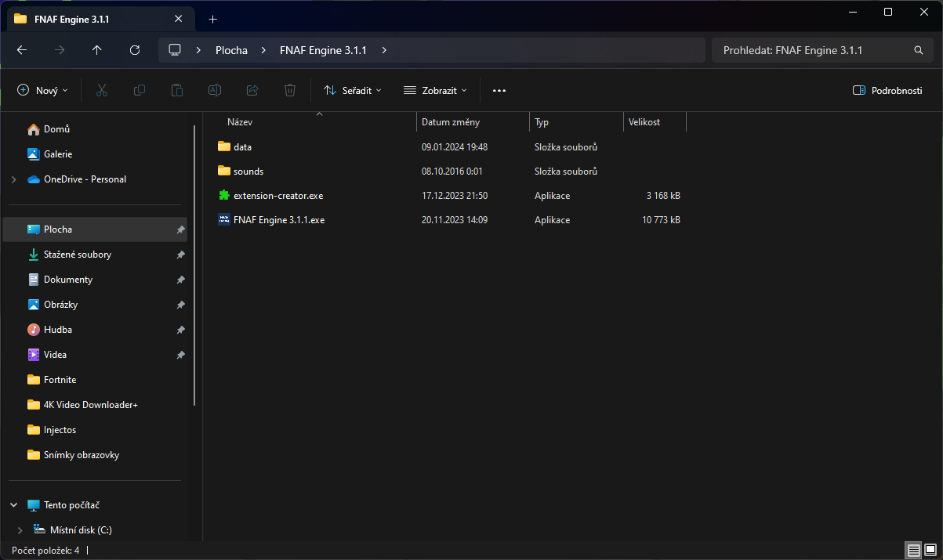Click the Back arrow navigation button
943x560 pixels.
22,50
